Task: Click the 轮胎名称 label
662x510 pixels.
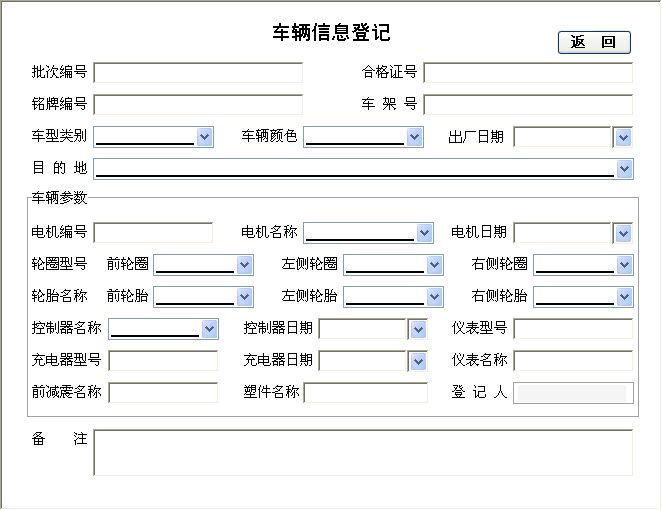Action: [x=59, y=296]
